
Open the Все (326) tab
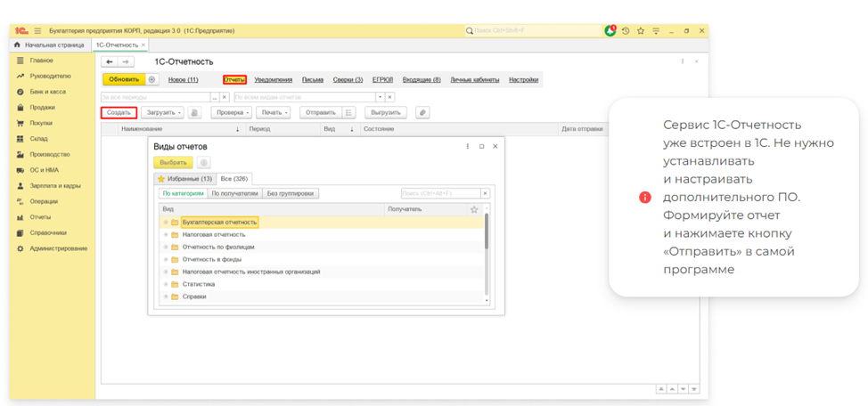(233, 179)
